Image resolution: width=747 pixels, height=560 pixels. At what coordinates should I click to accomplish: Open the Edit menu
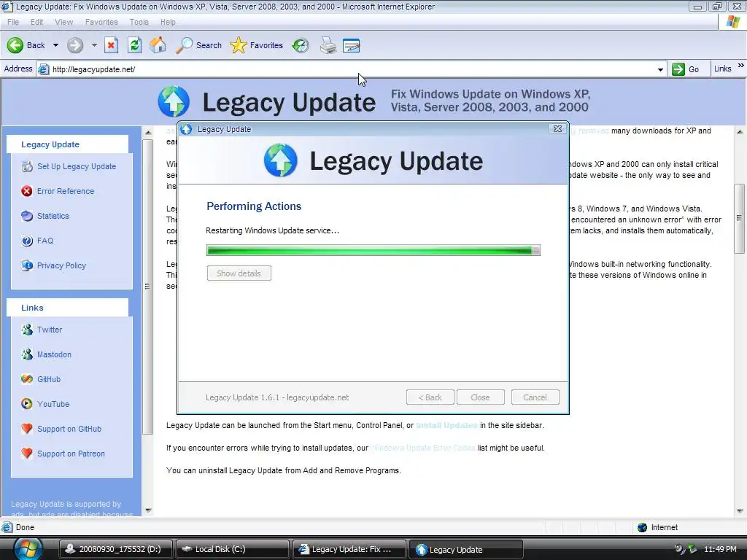click(36, 22)
